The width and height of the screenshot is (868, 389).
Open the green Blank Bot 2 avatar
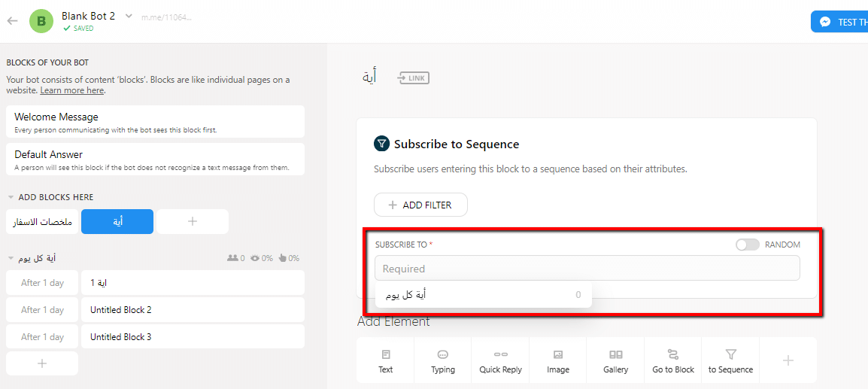(x=41, y=21)
